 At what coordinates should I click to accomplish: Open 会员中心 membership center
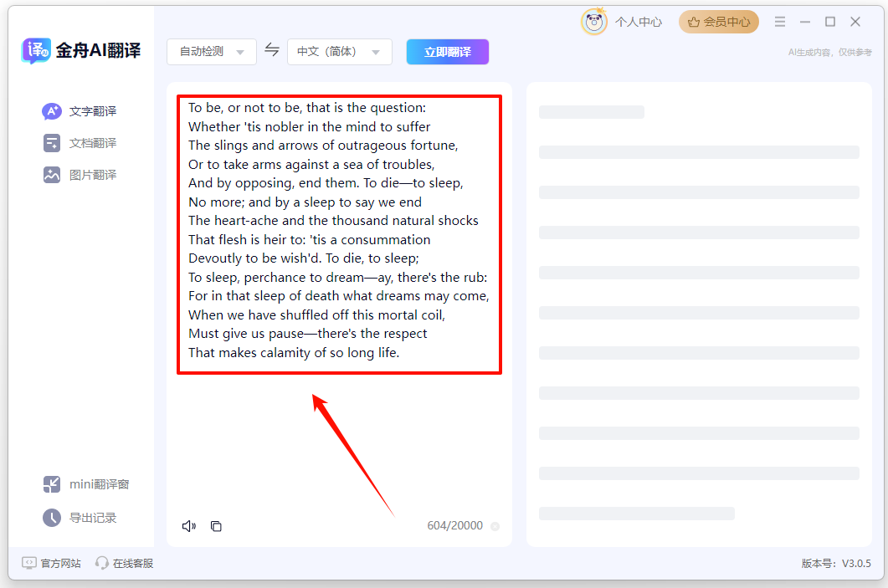(x=719, y=22)
